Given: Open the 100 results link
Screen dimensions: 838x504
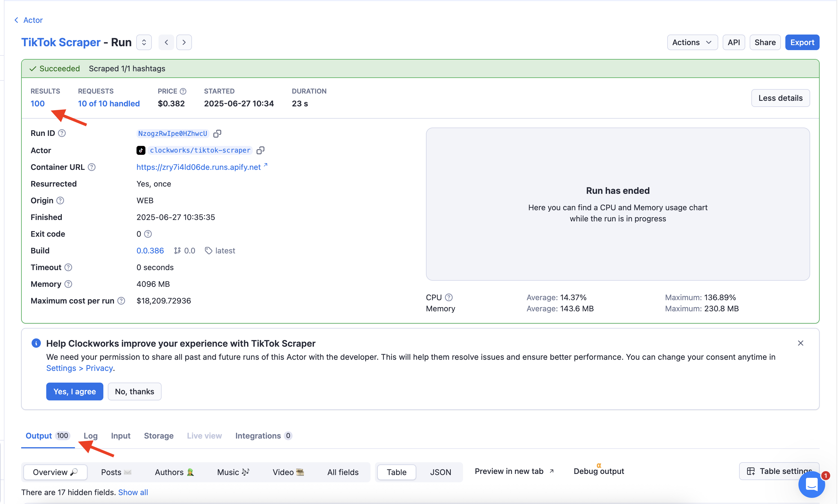Looking at the screenshot, I should 38,104.
